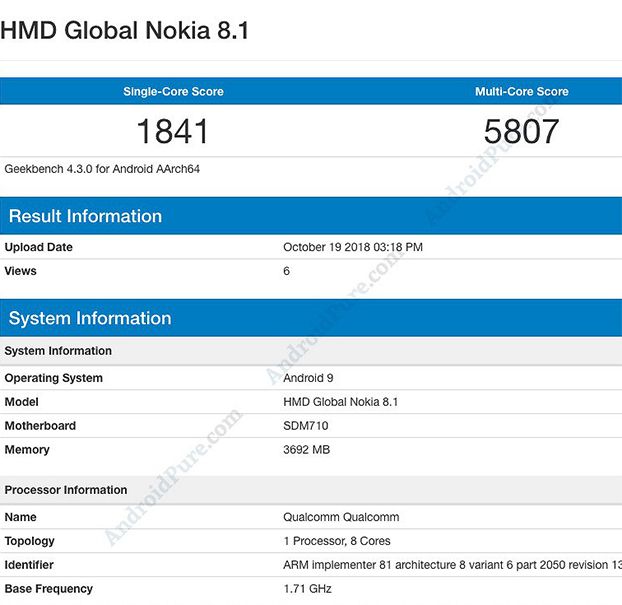The image size is (622, 605).
Task: Click the single-core value 1841
Action: [173, 131]
